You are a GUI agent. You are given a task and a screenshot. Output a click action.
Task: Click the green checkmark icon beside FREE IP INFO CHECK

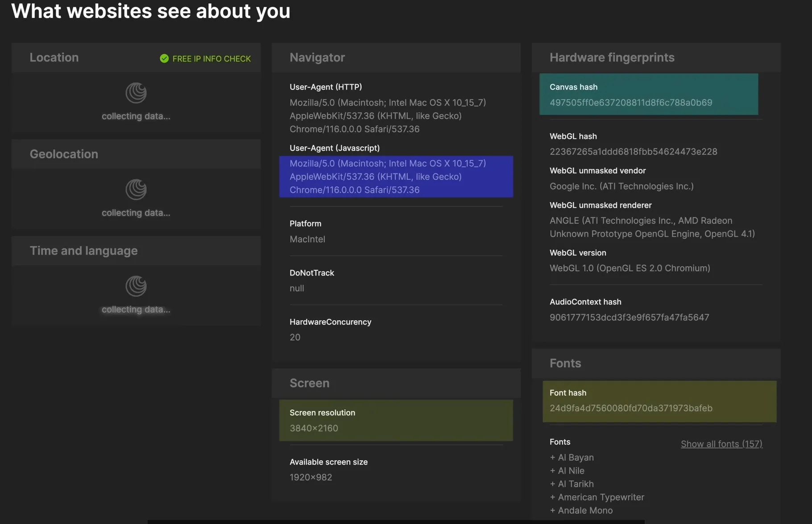164,58
